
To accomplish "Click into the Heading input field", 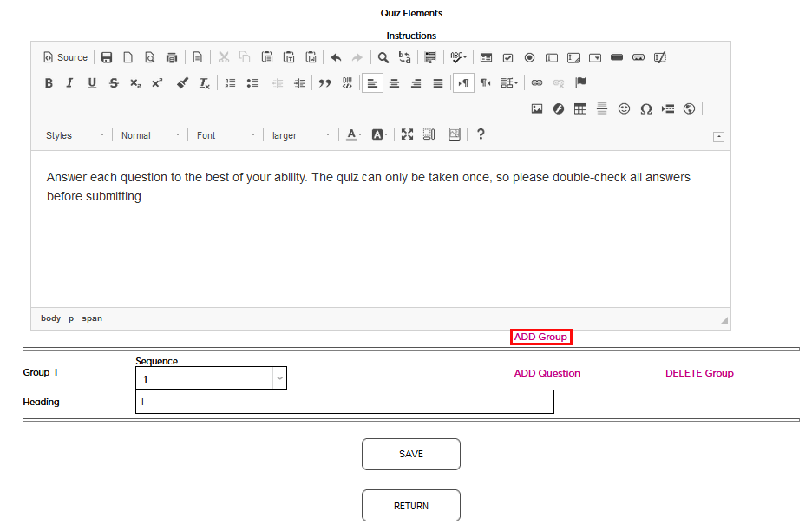I will pyautogui.click(x=344, y=402).
